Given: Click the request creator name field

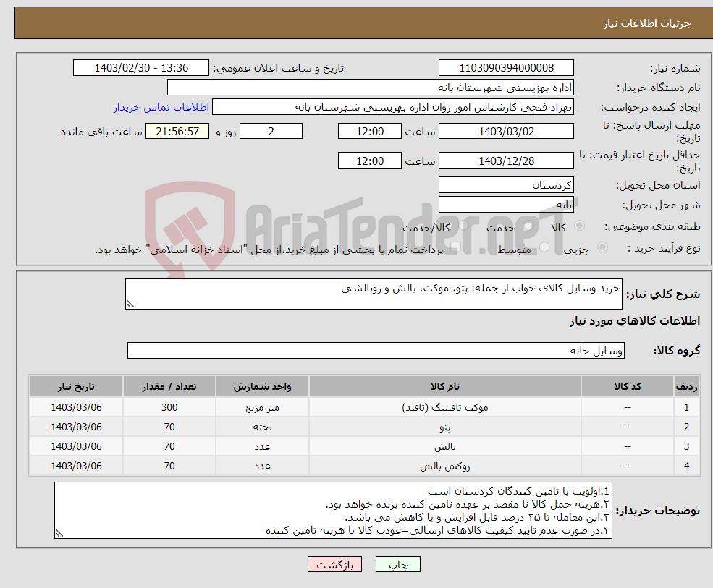Looking at the screenshot, I should (x=393, y=107).
